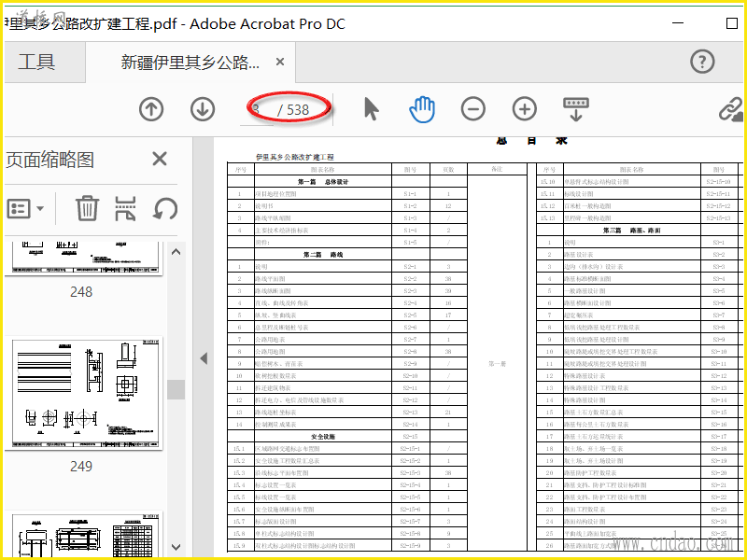Click the 伊里其乡公路改扩建工程 title text
Screen dimensions: 747x560
(x=295, y=157)
